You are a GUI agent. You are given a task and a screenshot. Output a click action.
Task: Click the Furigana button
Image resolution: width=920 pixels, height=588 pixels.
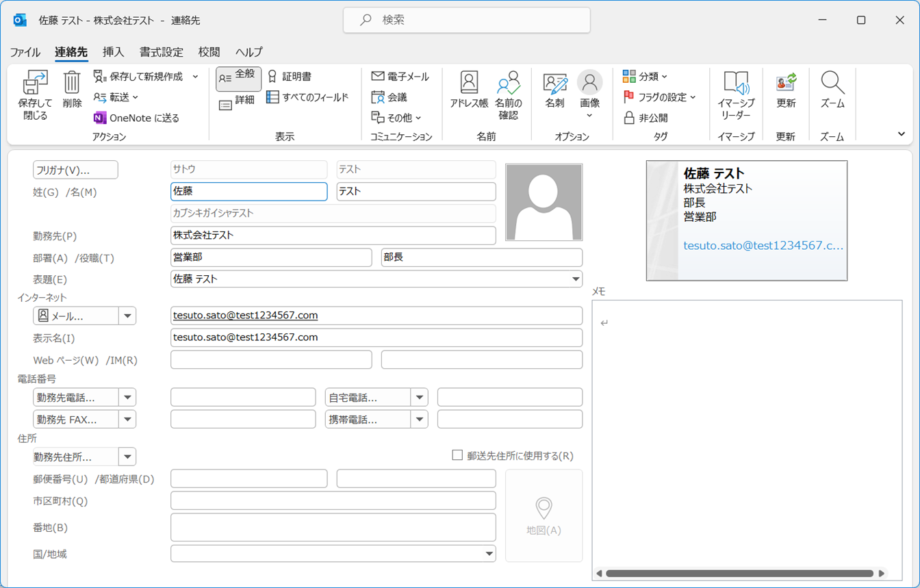pyautogui.click(x=75, y=170)
